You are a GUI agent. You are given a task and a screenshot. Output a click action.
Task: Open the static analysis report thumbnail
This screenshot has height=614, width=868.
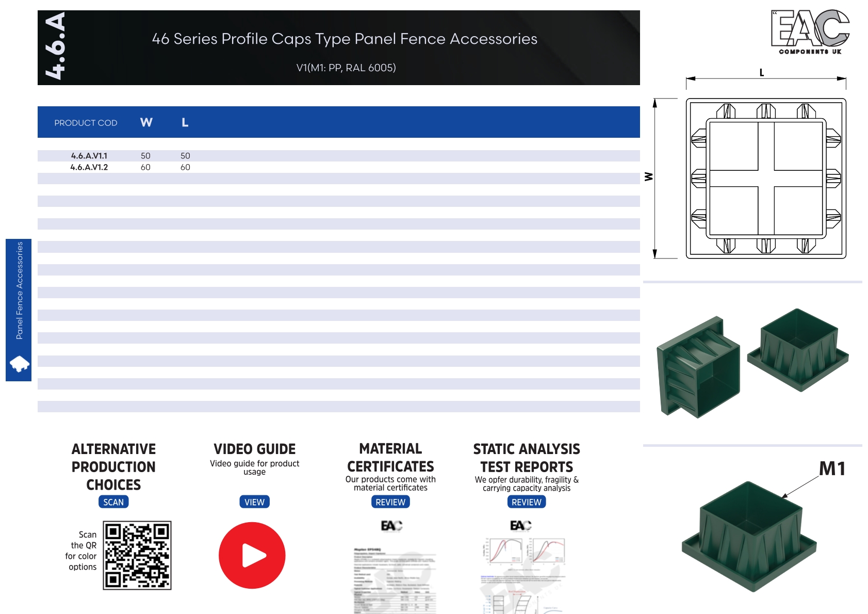pyautogui.click(x=523, y=575)
